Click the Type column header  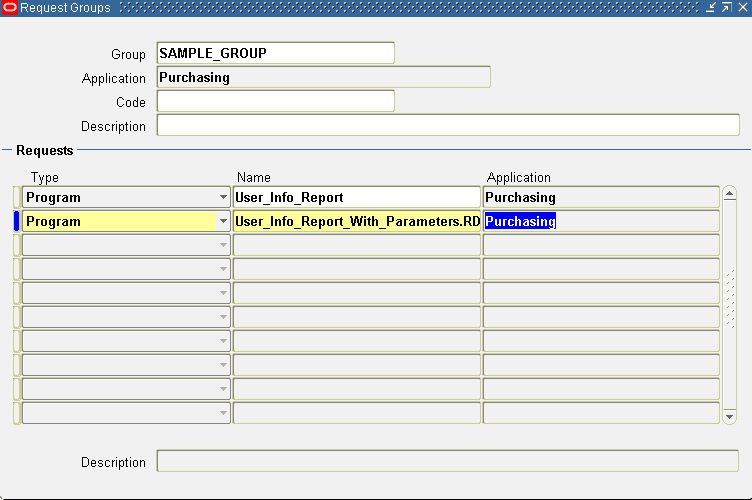tap(45, 177)
